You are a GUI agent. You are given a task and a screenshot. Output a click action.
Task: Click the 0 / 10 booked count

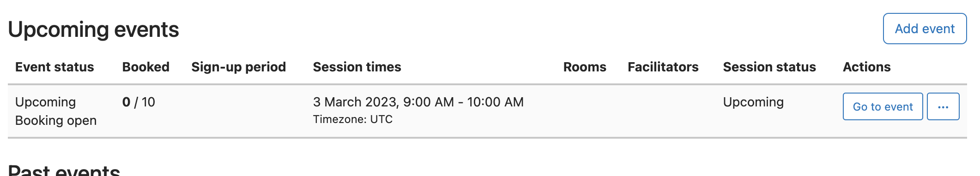coord(139,102)
